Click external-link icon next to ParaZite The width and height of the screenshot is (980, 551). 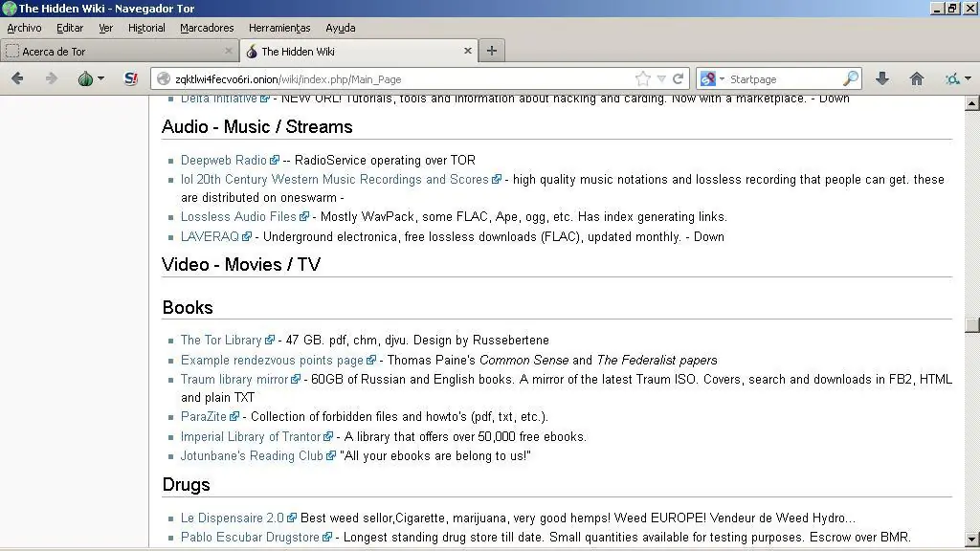click(234, 417)
